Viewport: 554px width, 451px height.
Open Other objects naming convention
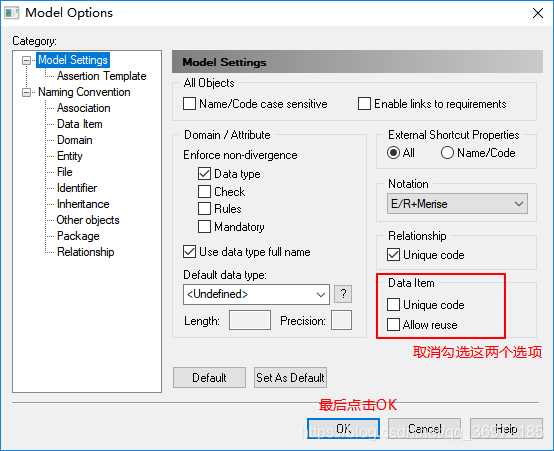(88, 220)
